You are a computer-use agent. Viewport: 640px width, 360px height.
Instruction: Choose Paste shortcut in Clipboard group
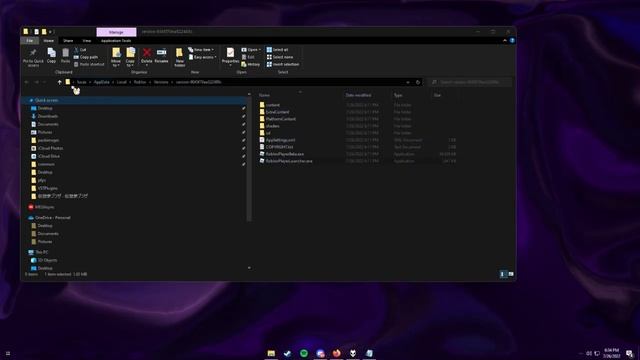(89, 64)
